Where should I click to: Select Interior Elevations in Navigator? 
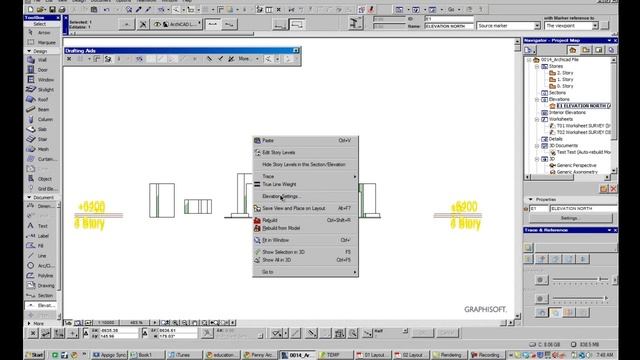coord(567,113)
